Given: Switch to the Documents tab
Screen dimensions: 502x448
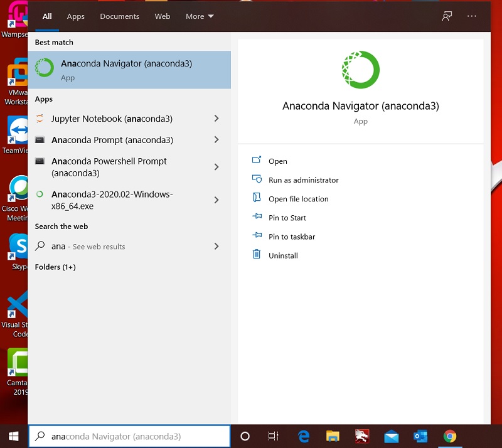Looking at the screenshot, I should point(119,16).
